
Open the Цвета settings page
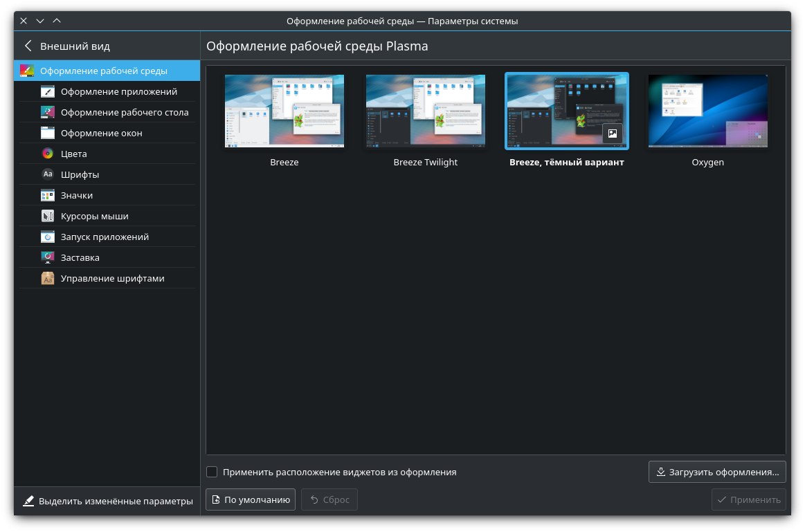(107, 154)
